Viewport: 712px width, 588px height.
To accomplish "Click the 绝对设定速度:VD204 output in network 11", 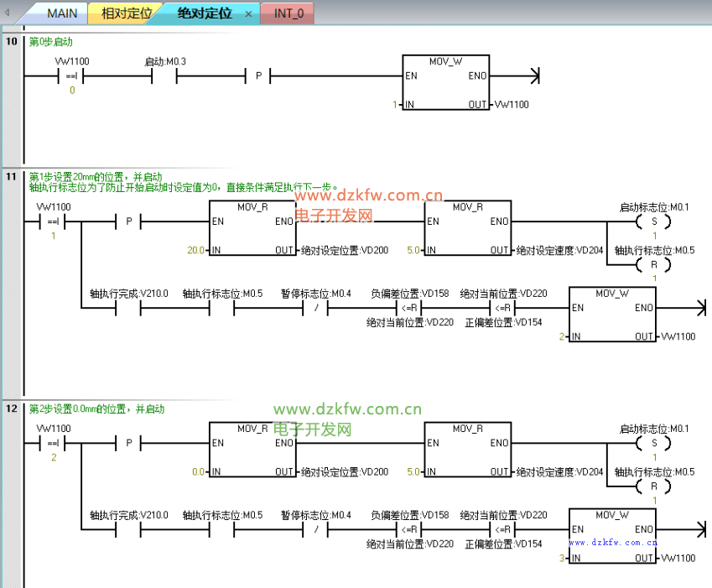I will [x=559, y=251].
